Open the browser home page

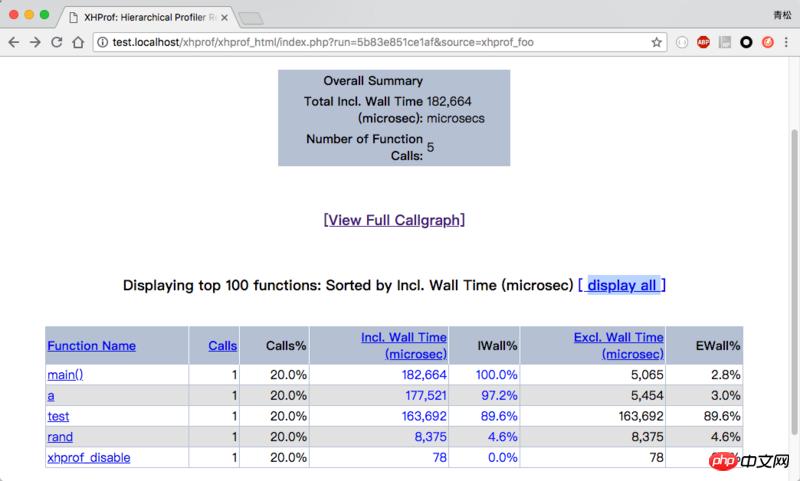point(78,42)
